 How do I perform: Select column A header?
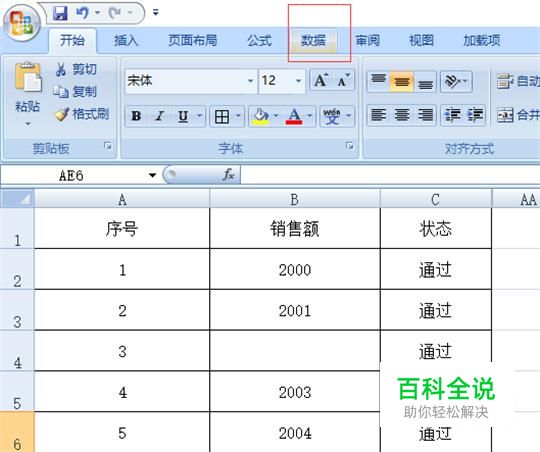[x=122, y=199]
